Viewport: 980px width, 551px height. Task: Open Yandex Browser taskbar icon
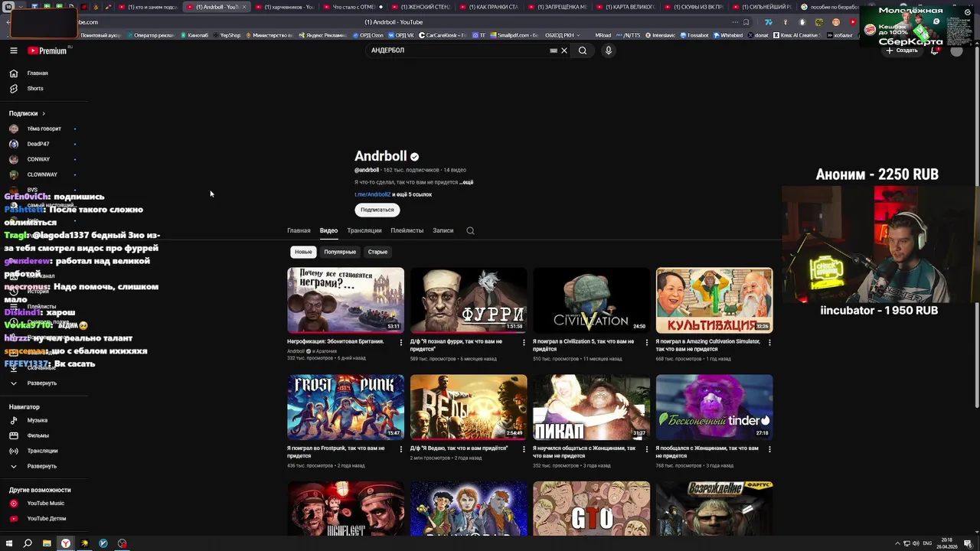click(x=66, y=543)
